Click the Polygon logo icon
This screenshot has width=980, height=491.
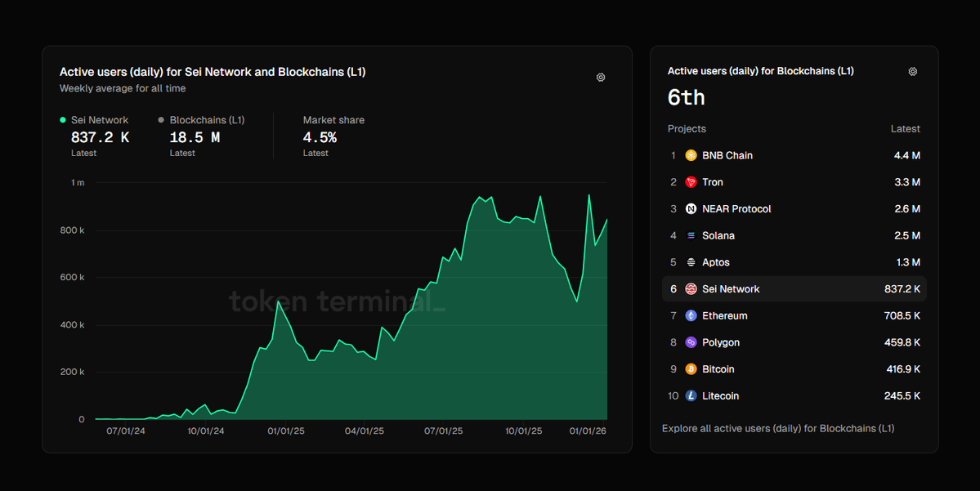(x=691, y=342)
